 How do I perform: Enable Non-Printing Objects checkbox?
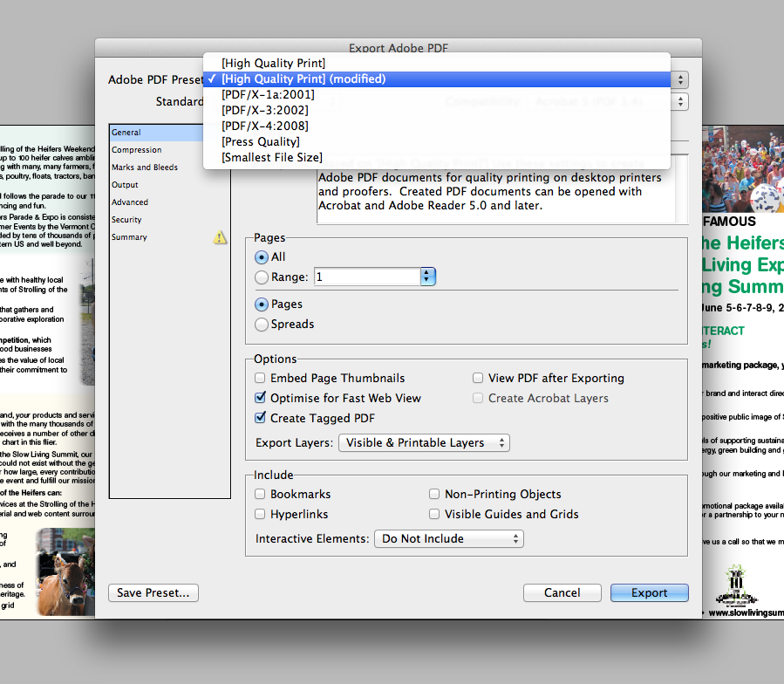[x=434, y=494]
